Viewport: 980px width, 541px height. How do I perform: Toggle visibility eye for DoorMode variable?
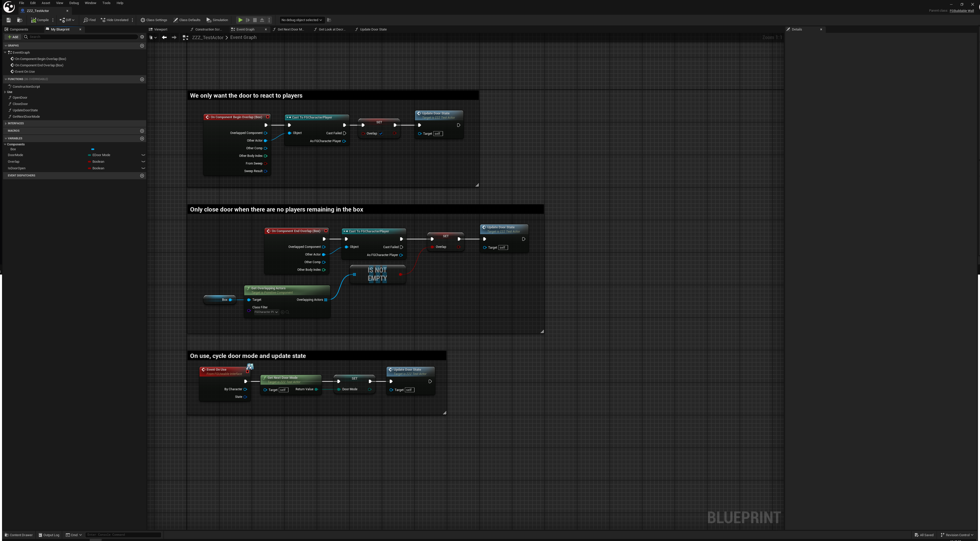[143, 155]
